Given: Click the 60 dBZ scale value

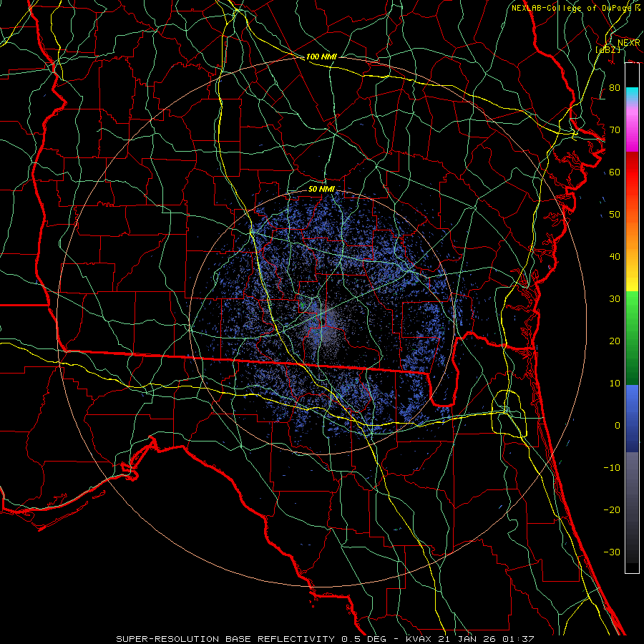Looking at the screenshot, I should (615, 172).
